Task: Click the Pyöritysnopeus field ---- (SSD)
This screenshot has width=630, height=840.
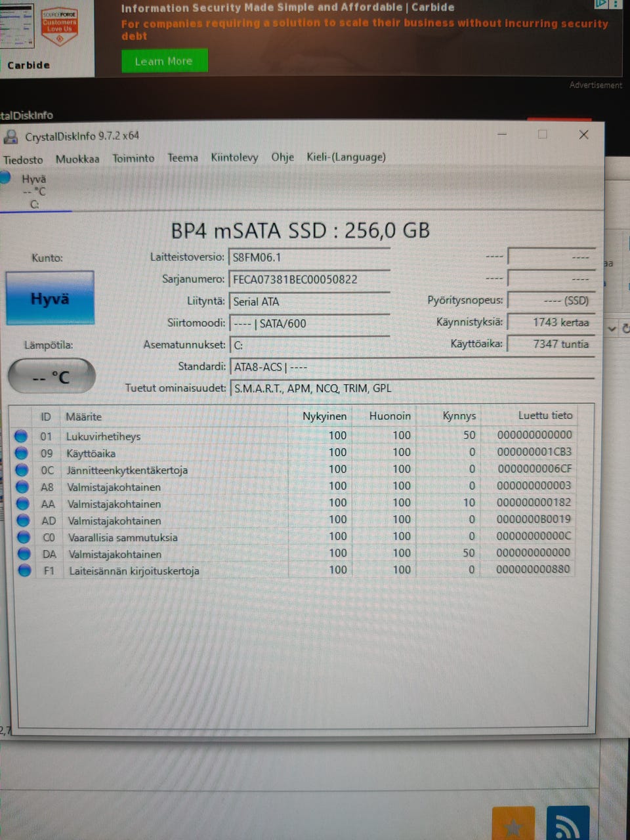Action: [551, 301]
